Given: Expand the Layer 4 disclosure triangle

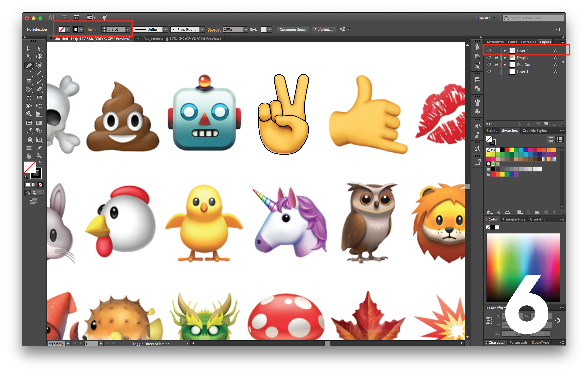Looking at the screenshot, I should (505, 51).
